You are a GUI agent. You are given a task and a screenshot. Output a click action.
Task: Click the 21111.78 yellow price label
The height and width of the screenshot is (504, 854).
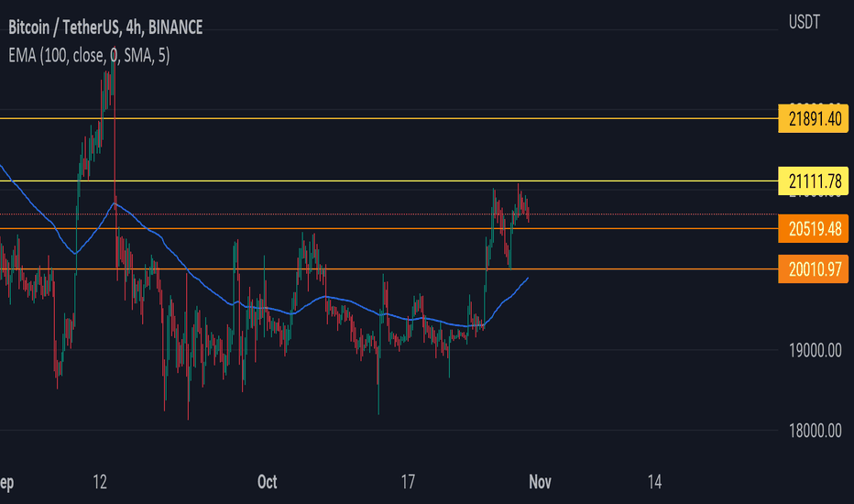coord(813,181)
